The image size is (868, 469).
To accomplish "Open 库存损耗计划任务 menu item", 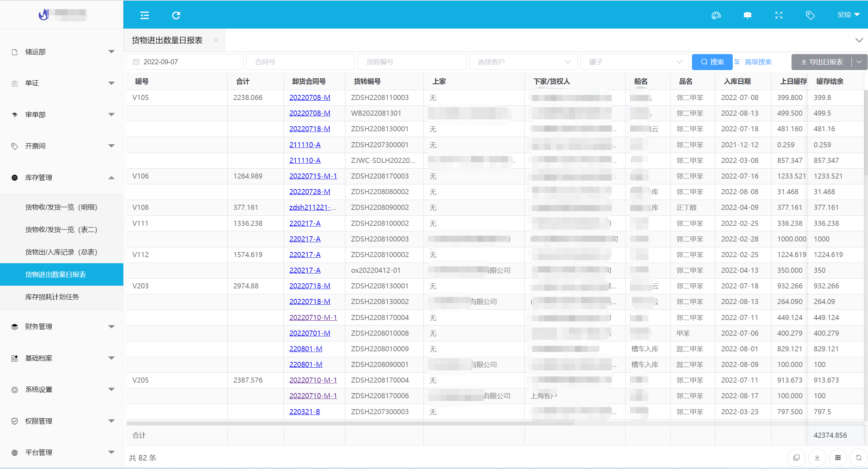I will tap(62, 297).
